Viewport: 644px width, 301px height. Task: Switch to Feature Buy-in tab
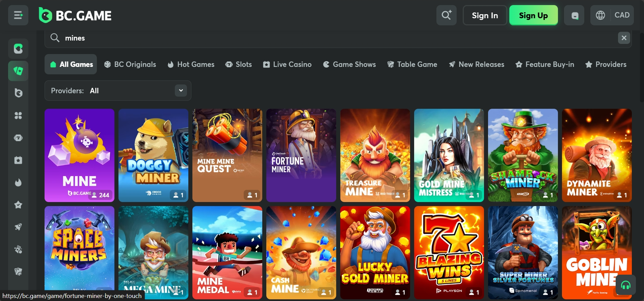pyautogui.click(x=545, y=64)
